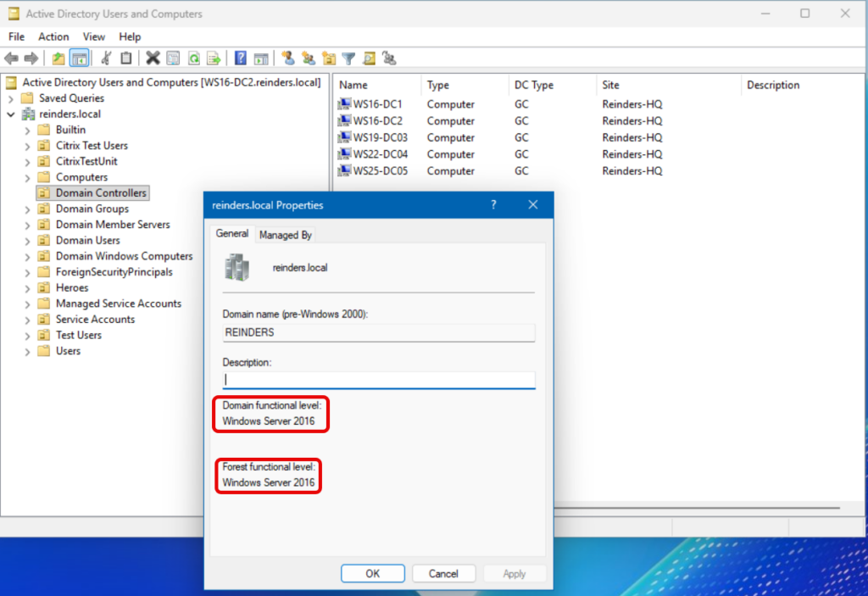Switch to the Managed By tab
The height and width of the screenshot is (596, 868).
coord(286,235)
